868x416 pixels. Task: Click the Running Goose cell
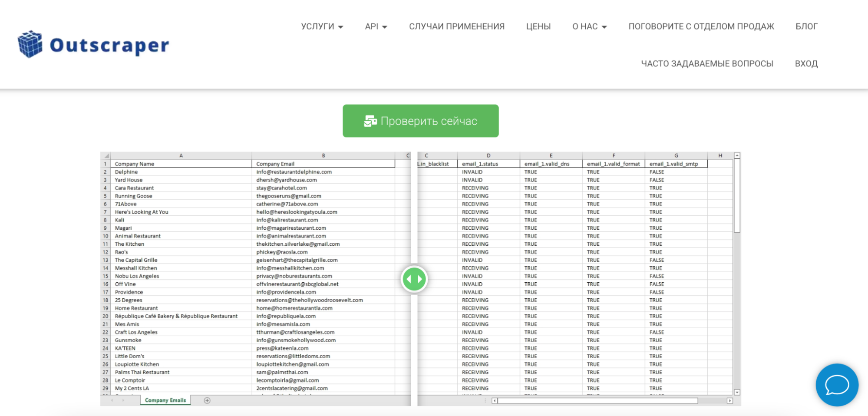(x=181, y=196)
